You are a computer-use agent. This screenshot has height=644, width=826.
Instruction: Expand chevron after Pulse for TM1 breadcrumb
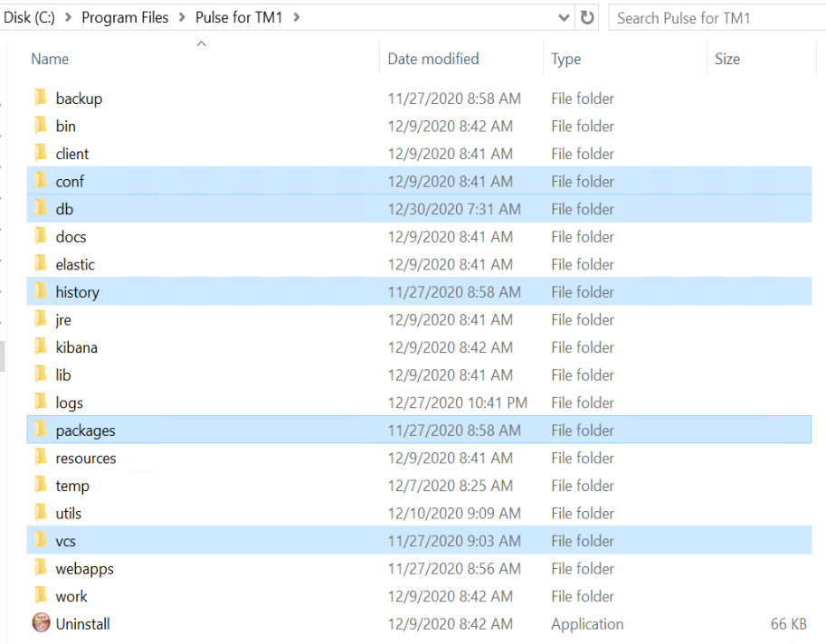pos(297,17)
